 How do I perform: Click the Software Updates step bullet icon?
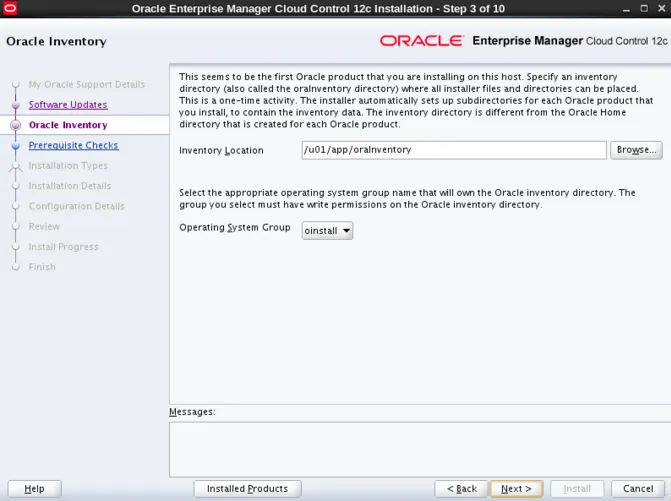click(16, 105)
